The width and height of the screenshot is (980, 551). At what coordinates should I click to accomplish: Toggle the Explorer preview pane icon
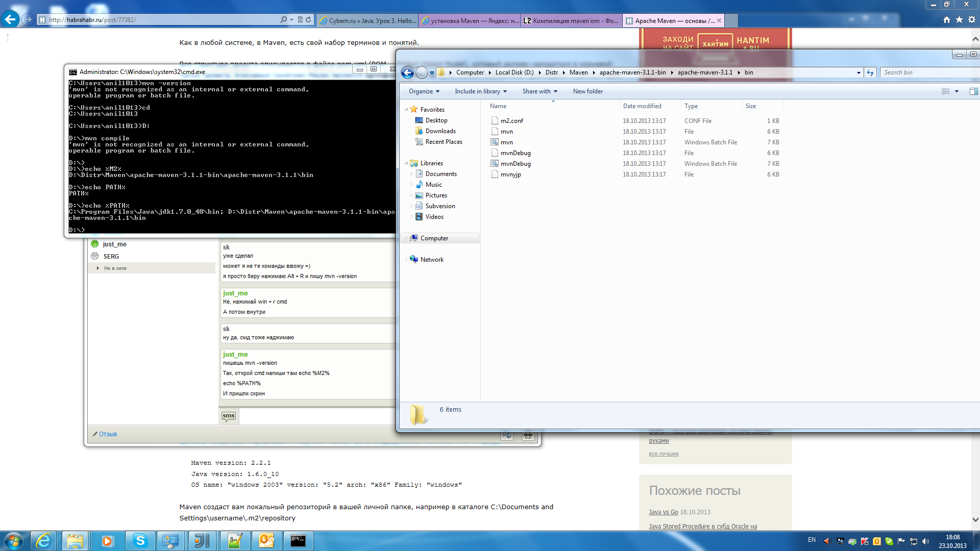click(973, 91)
